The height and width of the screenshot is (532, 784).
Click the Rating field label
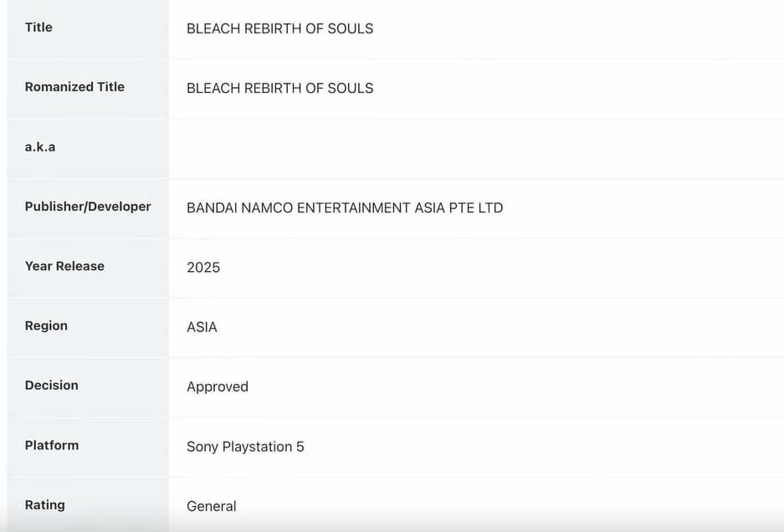coord(44,505)
